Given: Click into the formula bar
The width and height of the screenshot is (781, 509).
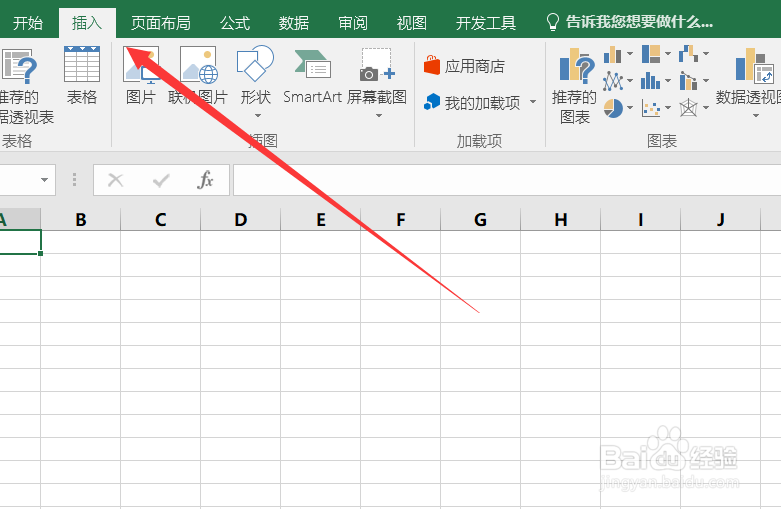Looking at the screenshot, I should 507,180.
